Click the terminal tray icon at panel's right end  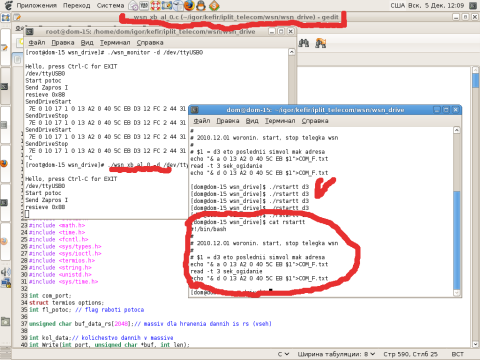[x=473, y=5]
